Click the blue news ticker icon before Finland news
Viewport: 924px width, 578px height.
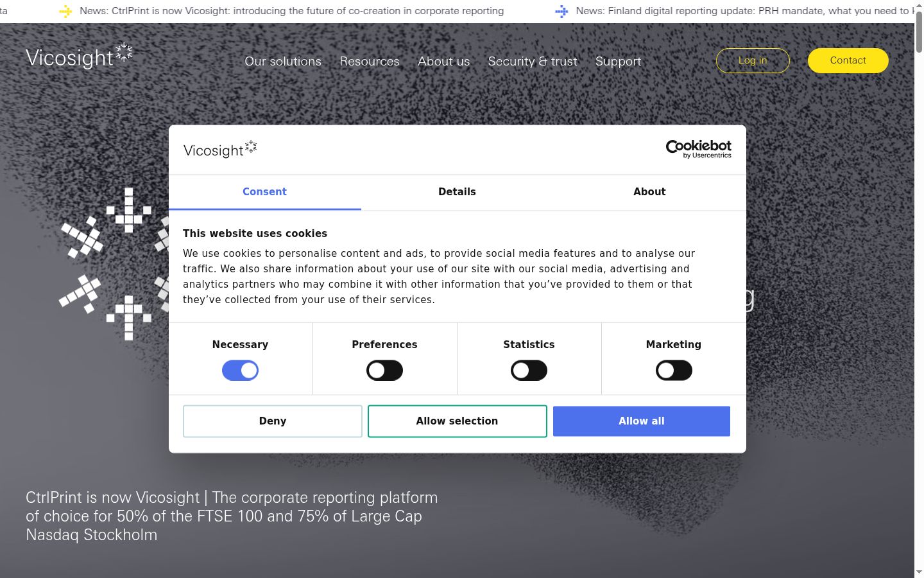(561, 11)
